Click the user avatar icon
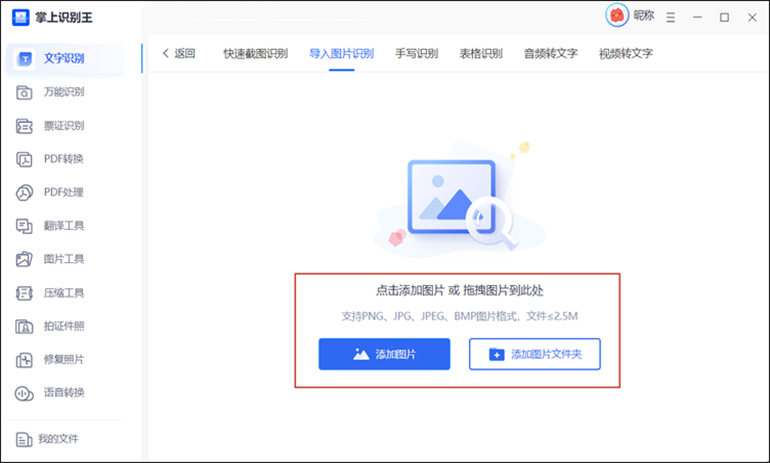The image size is (770, 463). pos(617,16)
